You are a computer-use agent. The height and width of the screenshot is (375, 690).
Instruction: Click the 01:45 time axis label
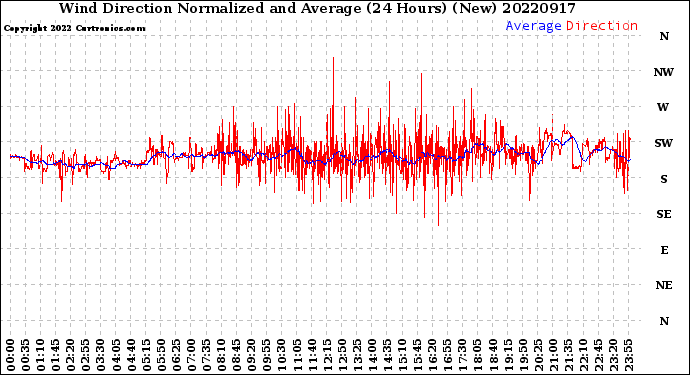(56, 355)
